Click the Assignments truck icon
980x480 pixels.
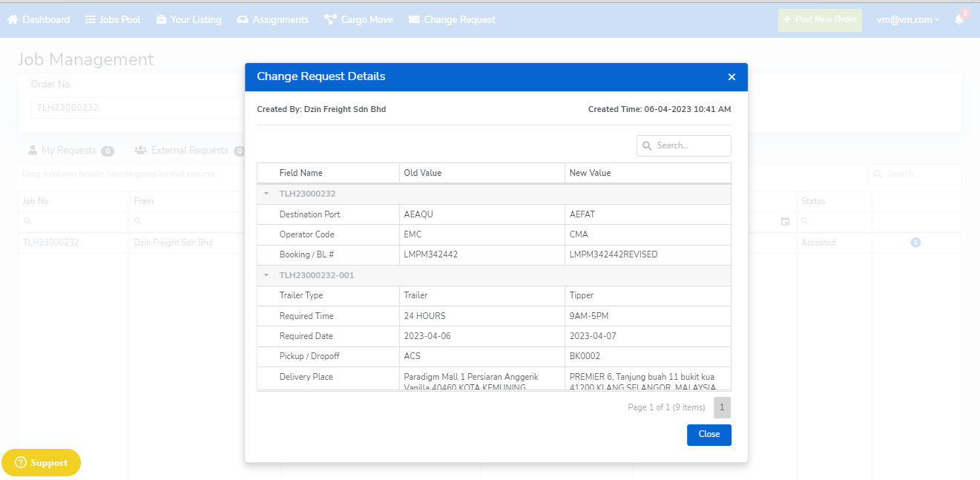point(243,19)
